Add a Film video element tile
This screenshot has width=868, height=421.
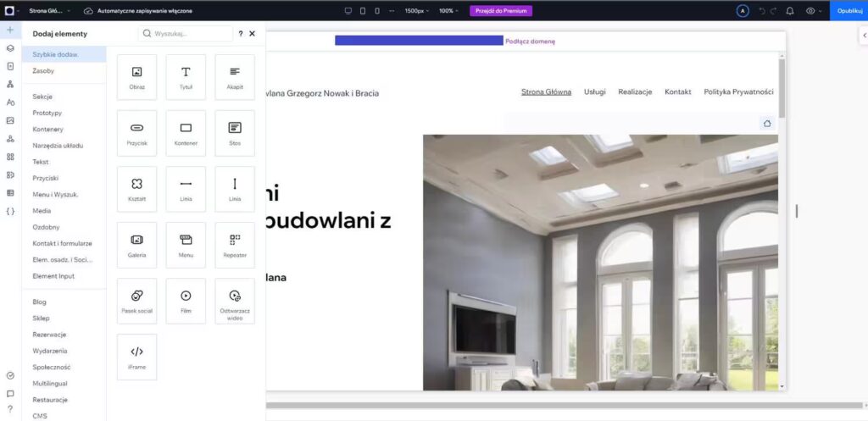186,302
